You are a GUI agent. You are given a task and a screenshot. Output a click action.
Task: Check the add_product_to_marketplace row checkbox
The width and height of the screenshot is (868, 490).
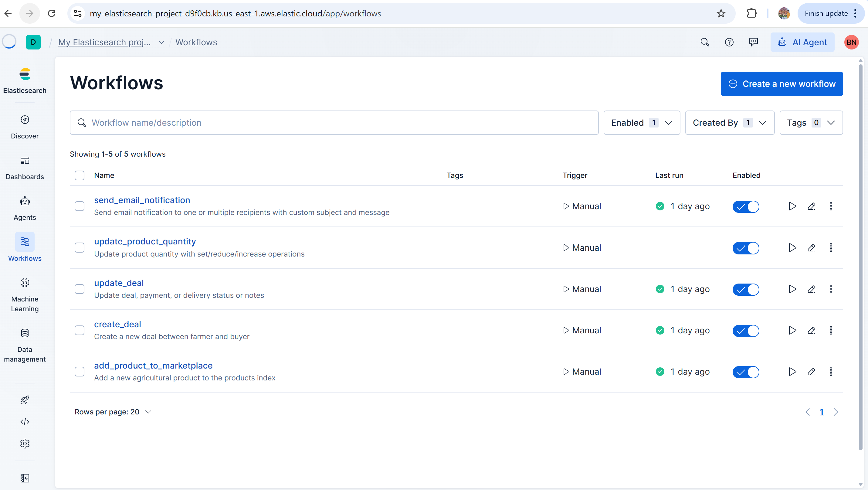(80, 372)
